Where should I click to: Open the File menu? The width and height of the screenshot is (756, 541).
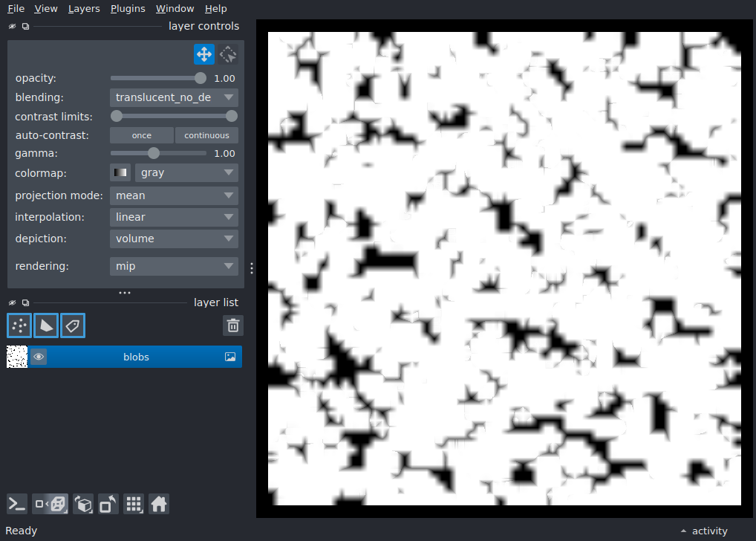pos(16,9)
